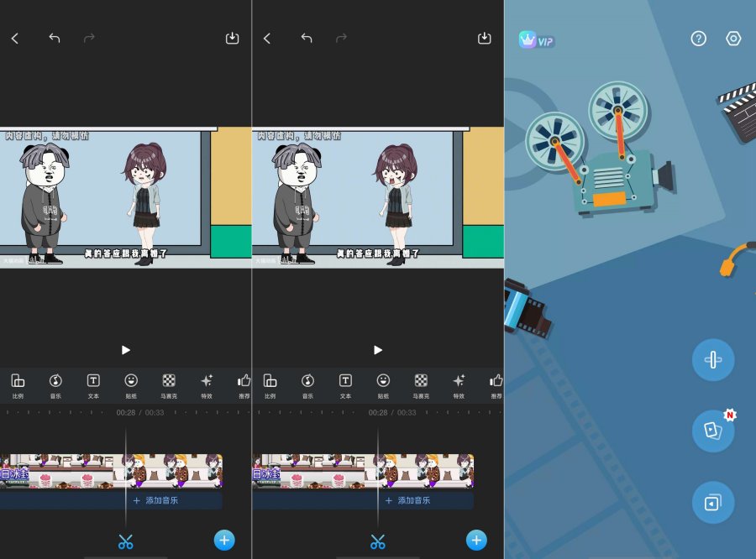Tap the 推荐 thumbs-up tool in left editor
This screenshot has height=559, width=756.
coord(244,384)
